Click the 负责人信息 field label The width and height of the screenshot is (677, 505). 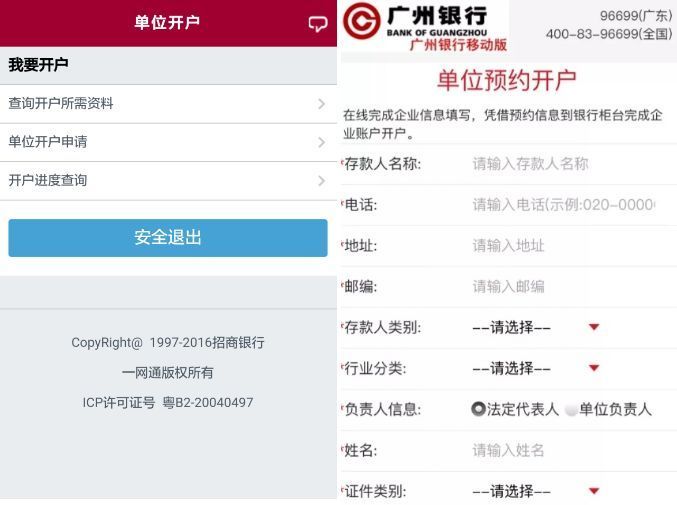click(383, 409)
